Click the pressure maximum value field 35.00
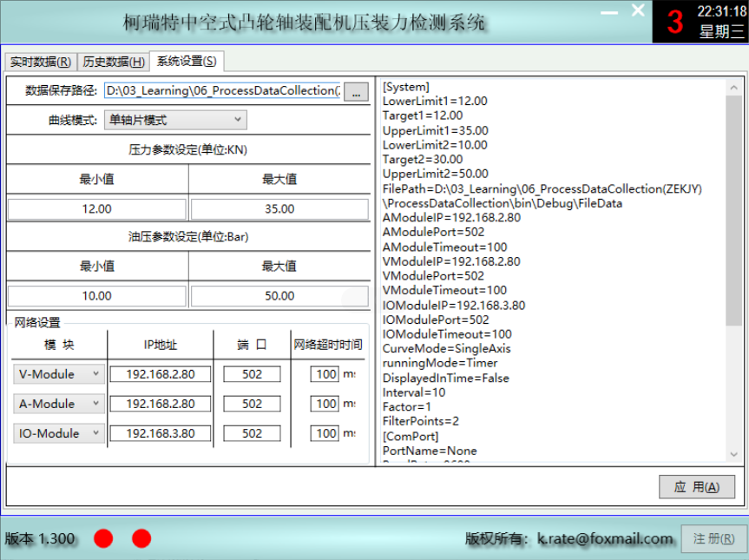 click(279, 208)
